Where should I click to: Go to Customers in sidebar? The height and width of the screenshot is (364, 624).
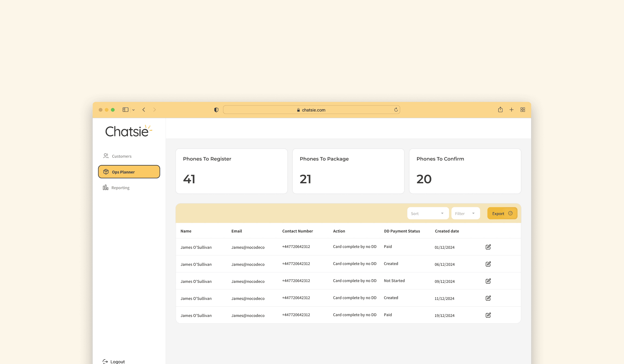(x=121, y=156)
